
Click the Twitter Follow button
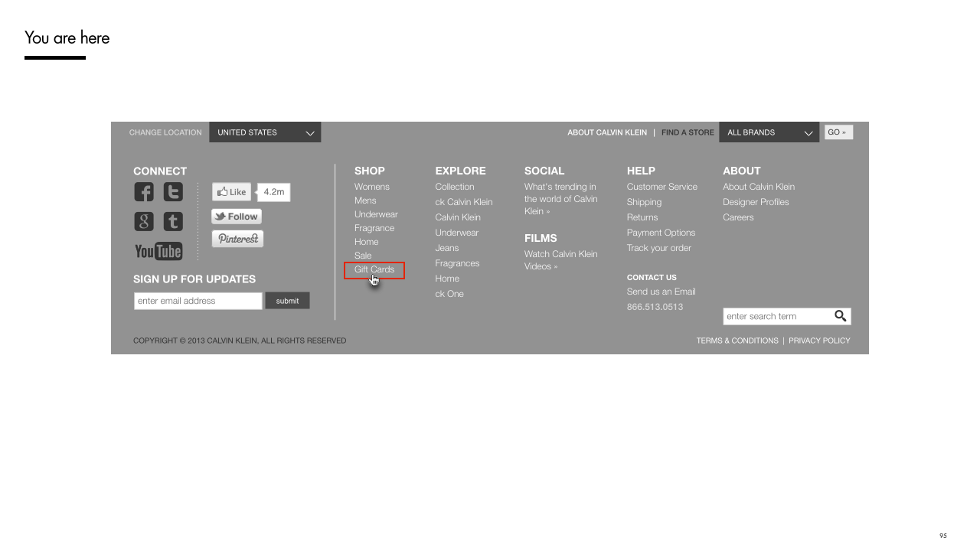237,217
